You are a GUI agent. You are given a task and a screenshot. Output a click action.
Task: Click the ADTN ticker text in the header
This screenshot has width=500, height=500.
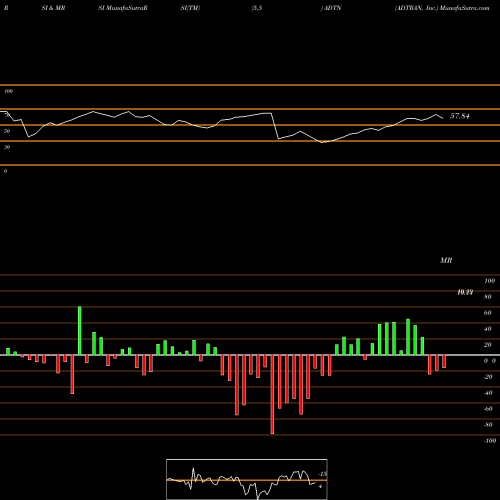[332, 8]
